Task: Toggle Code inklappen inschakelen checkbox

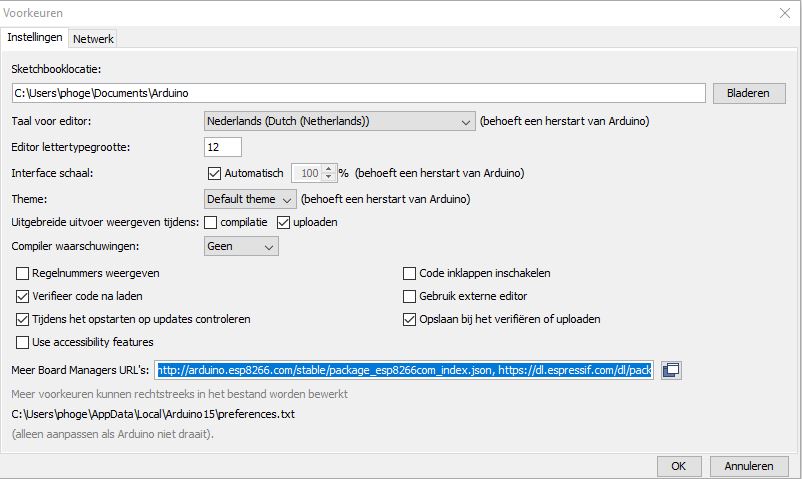Action: (x=409, y=273)
